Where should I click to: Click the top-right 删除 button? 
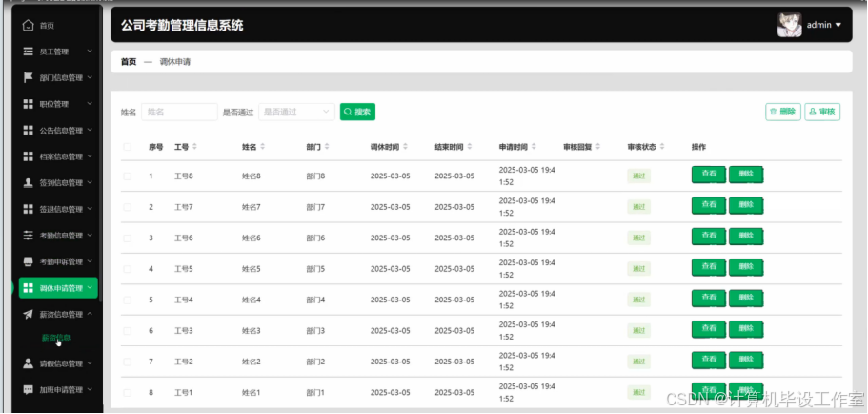click(x=783, y=112)
